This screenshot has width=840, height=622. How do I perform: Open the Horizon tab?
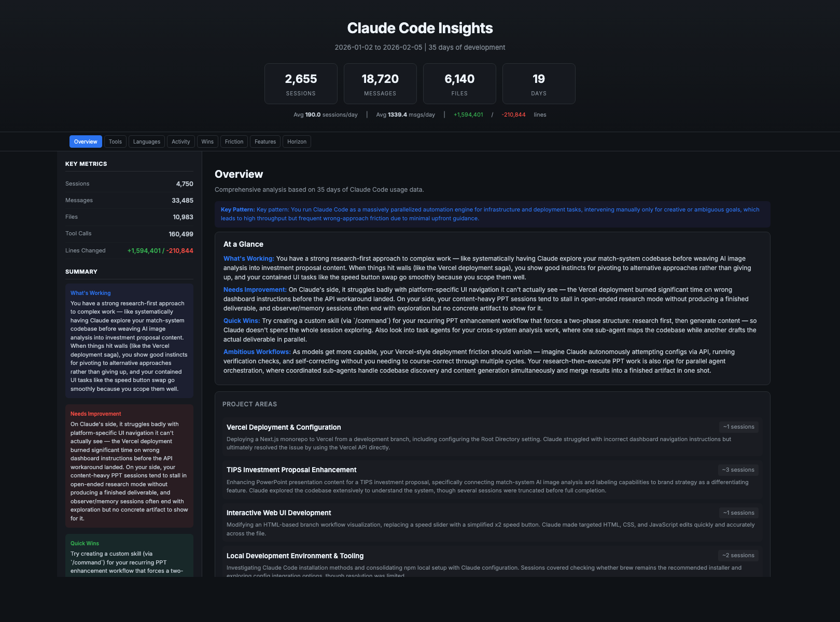pos(297,142)
